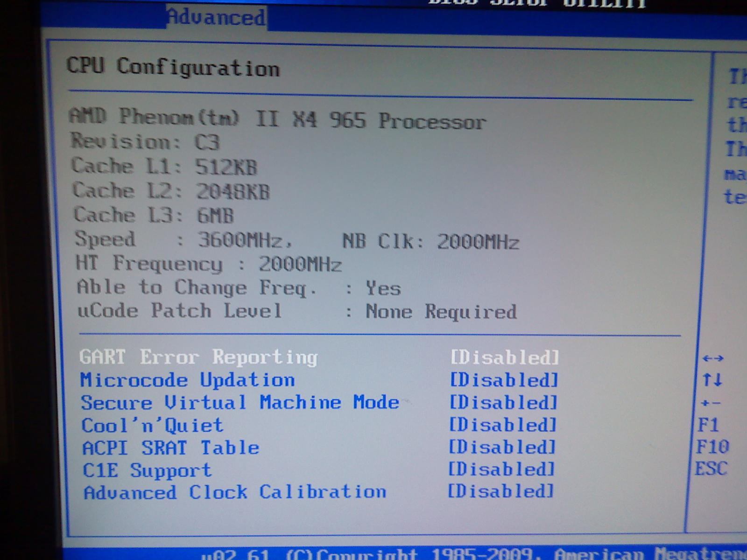Click the Revision: C3 line
Screen dimensions: 747x560
coord(145,141)
